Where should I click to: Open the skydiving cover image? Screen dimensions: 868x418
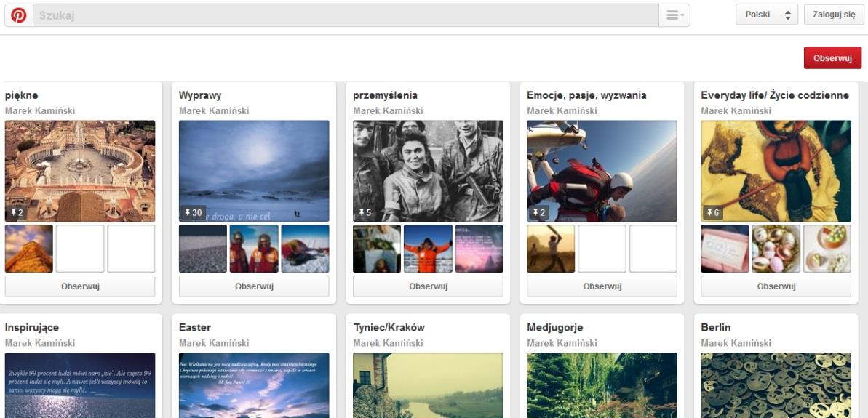tap(602, 171)
